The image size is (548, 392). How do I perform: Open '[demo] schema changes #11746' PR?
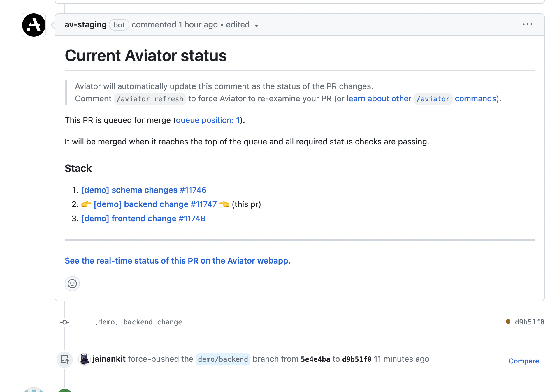coord(144,190)
